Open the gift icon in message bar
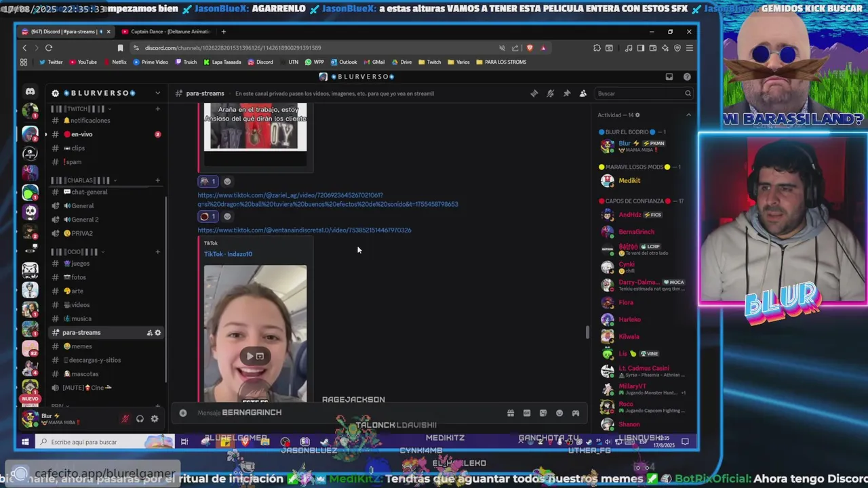Image resolution: width=868 pixels, height=488 pixels. pos(511,413)
